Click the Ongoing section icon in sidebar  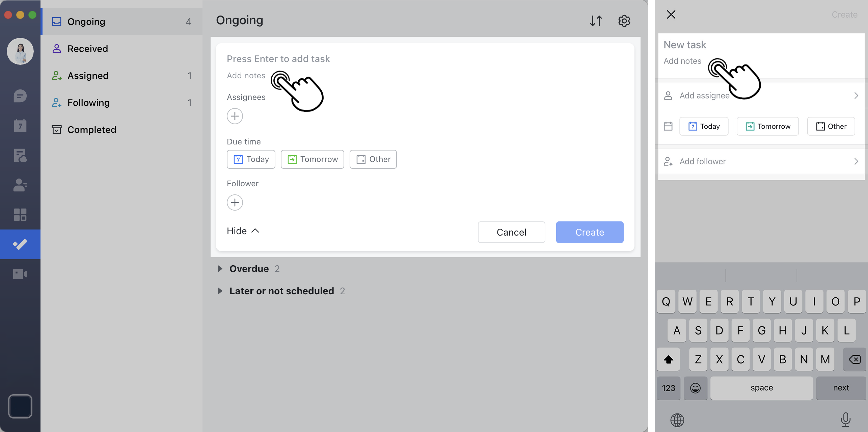click(x=57, y=21)
